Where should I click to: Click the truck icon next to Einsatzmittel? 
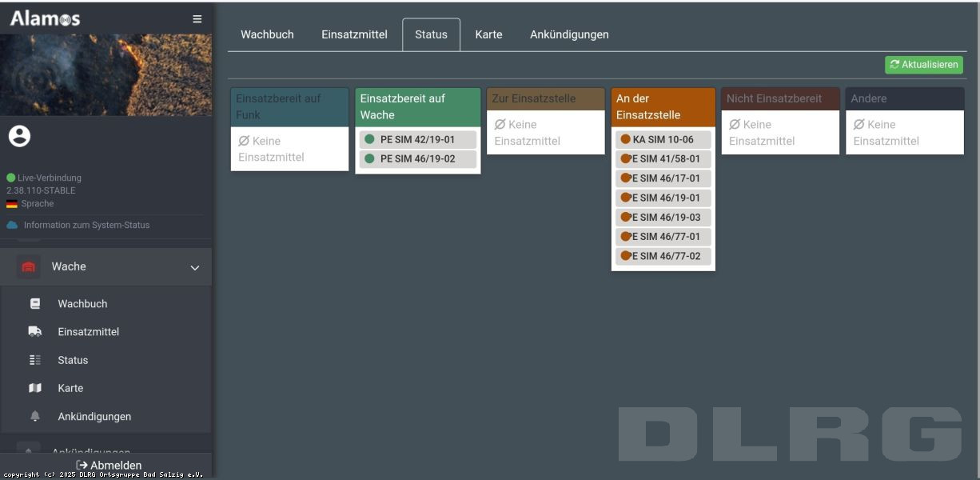click(35, 332)
